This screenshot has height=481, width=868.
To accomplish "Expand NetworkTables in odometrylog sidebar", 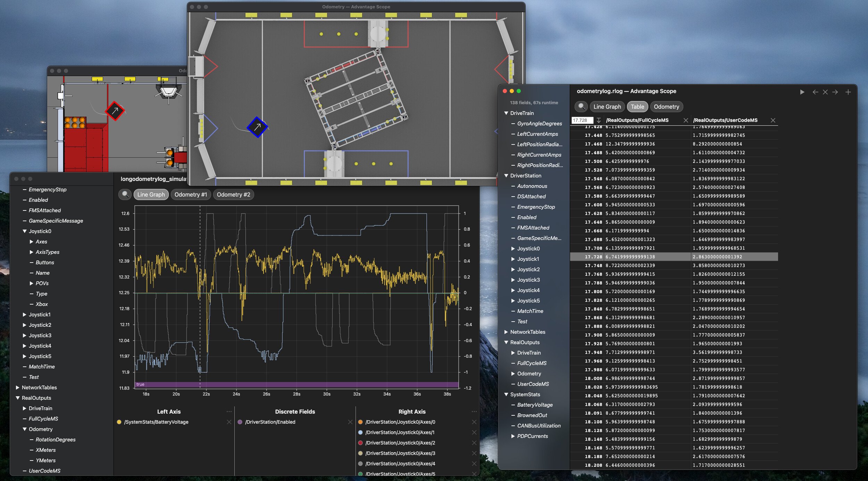I will [x=506, y=332].
